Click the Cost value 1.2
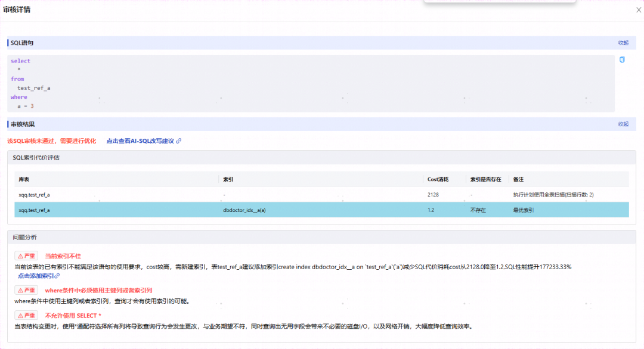 coord(431,210)
